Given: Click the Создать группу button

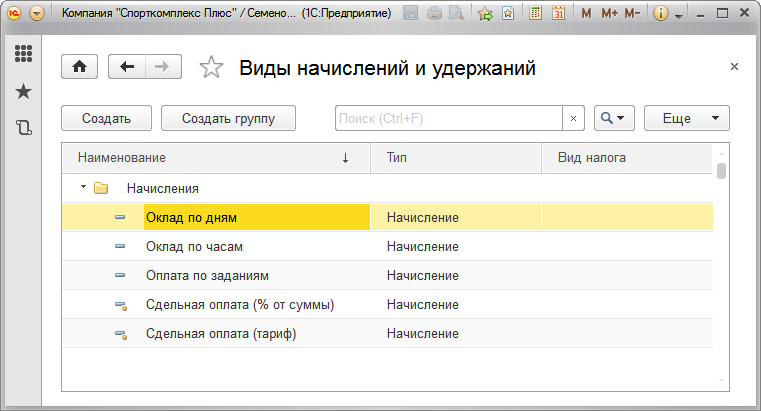Looking at the screenshot, I should 230,118.
